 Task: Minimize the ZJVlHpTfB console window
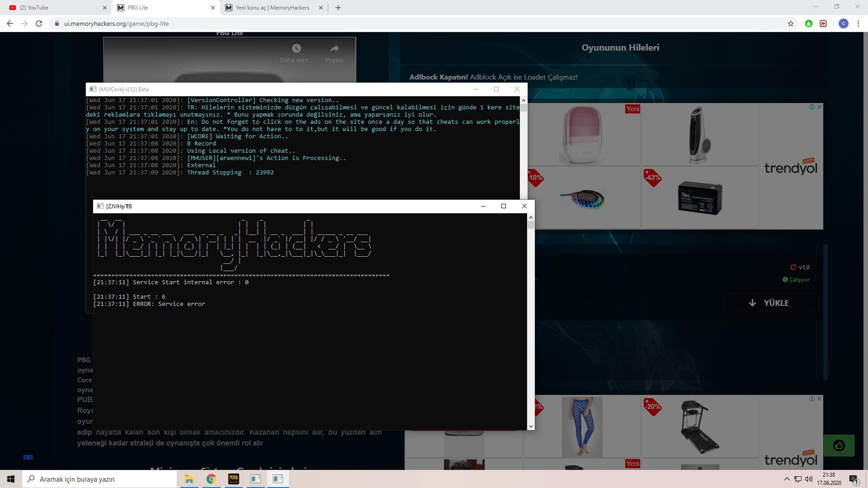click(x=483, y=206)
